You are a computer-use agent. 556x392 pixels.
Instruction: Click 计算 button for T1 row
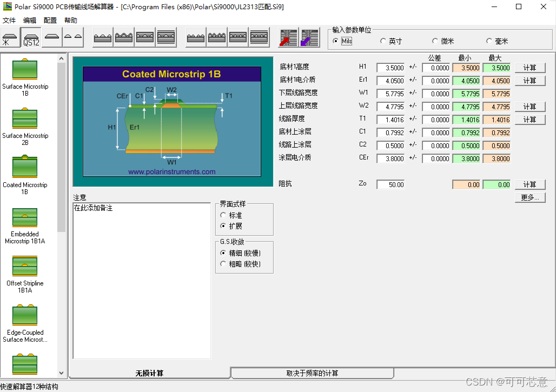point(529,120)
